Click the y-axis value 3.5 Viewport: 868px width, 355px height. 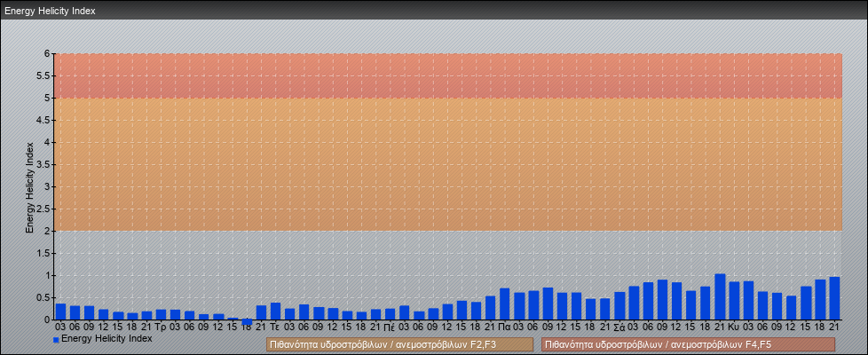point(43,164)
